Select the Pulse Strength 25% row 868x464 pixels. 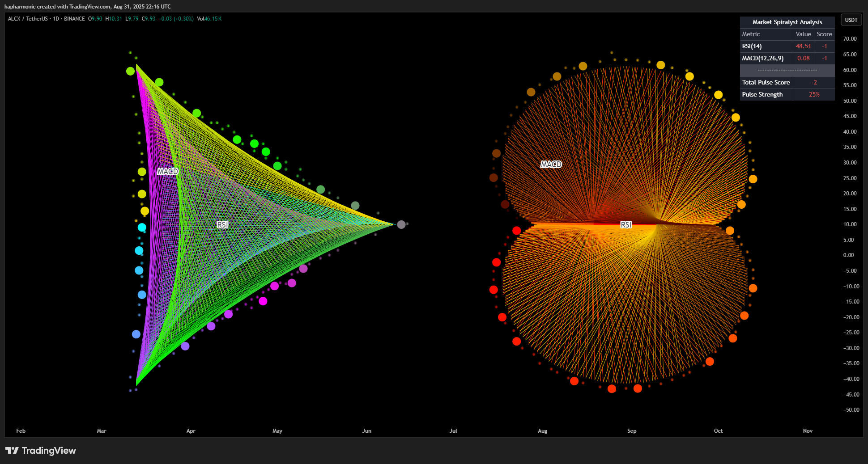coord(787,94)
